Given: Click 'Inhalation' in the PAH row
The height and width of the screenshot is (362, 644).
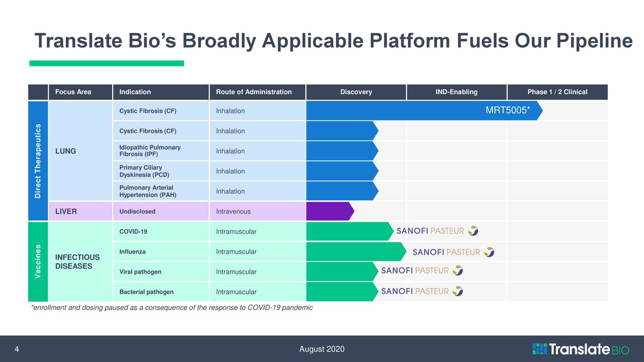Looking at the screenshot, I should pyautogui.click(x=257, y=191).
